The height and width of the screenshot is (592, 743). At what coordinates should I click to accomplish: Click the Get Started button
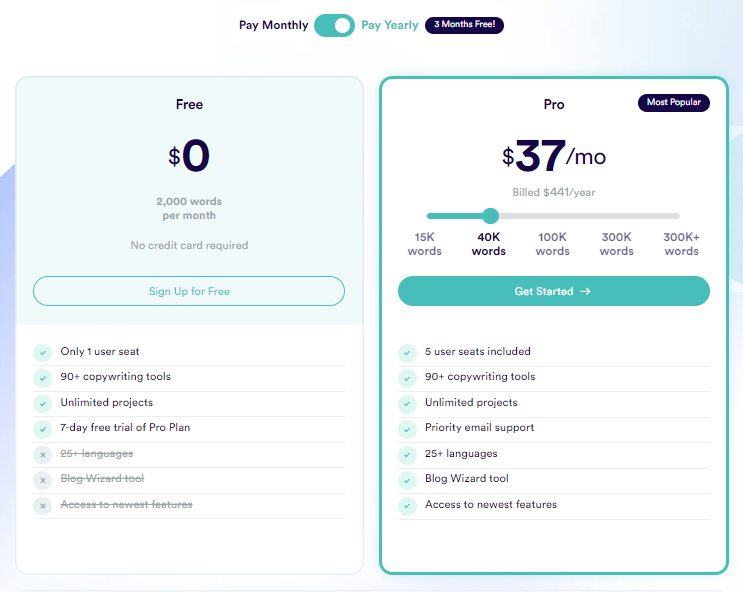coord(553,291)
